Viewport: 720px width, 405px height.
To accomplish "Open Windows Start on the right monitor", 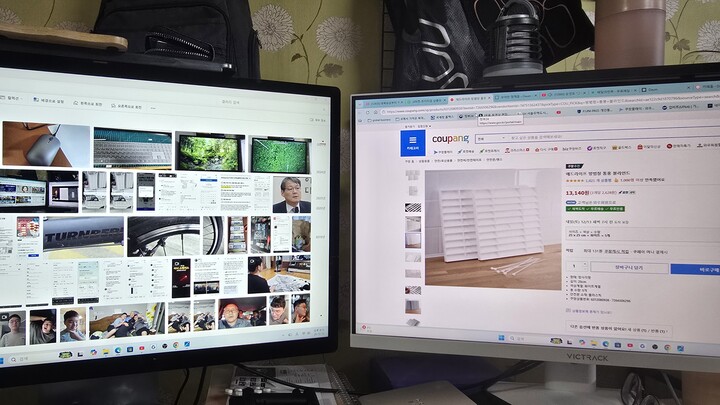I will click(501, 338).
